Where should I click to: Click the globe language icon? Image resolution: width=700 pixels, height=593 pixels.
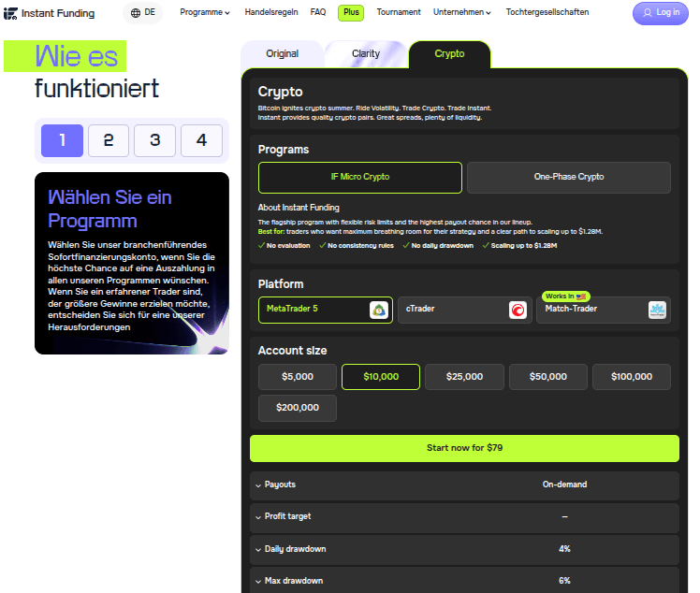tap(136, 13)
